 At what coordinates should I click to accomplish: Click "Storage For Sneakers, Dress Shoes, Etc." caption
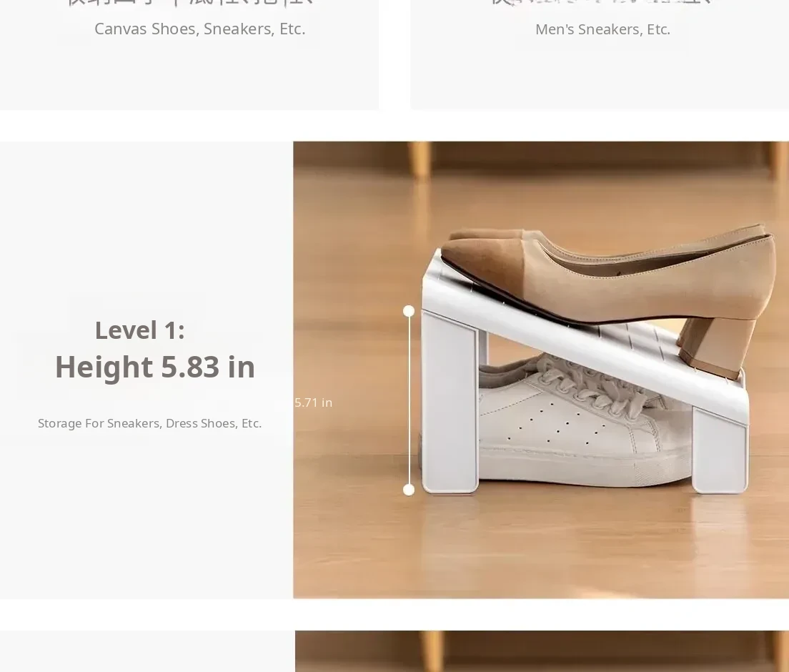(149, 423)
